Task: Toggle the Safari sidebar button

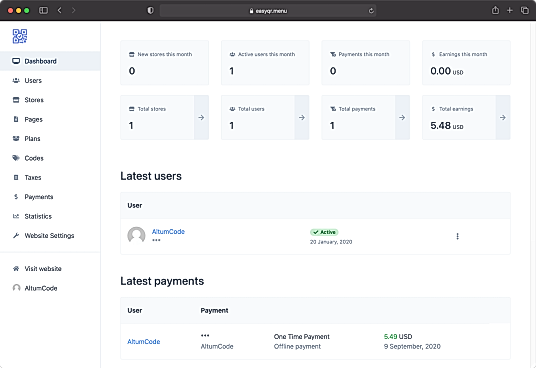Action: 43,10
